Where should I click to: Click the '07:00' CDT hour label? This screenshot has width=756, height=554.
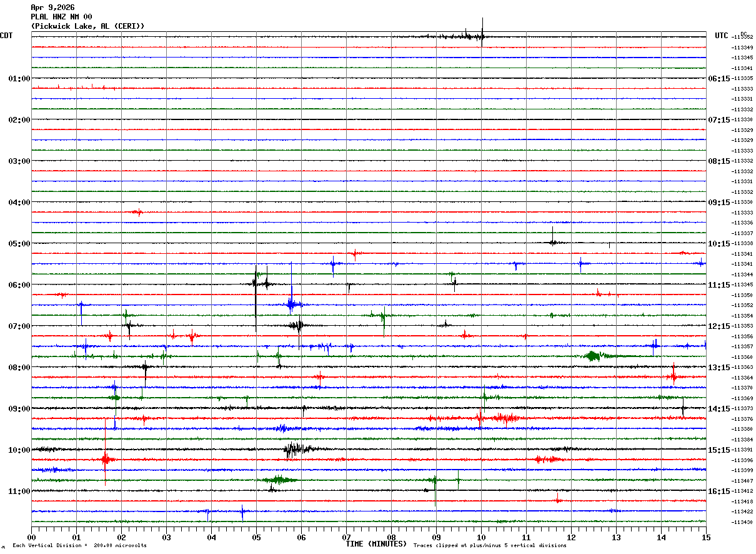[x=19, y=326]
